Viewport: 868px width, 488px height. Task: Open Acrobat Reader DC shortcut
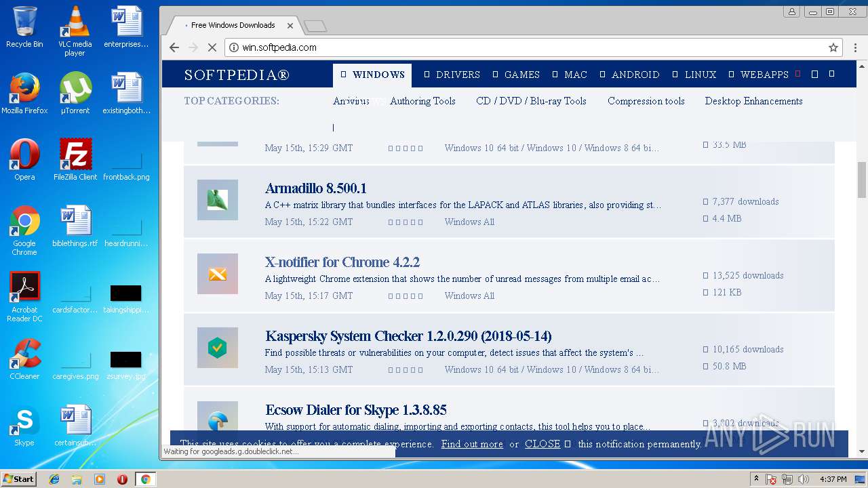(24, 297)
